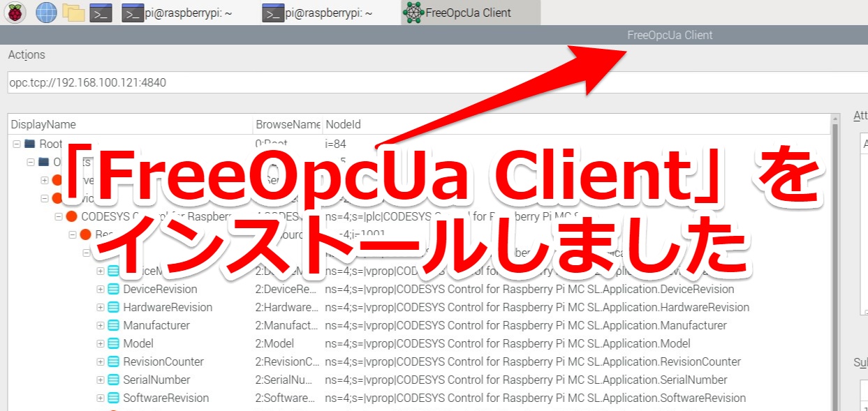The width and height of the screenshot is (868, 411).
Task: Click the FreeOpcUa Client network icon in taskbar
Action: [412, 13]
